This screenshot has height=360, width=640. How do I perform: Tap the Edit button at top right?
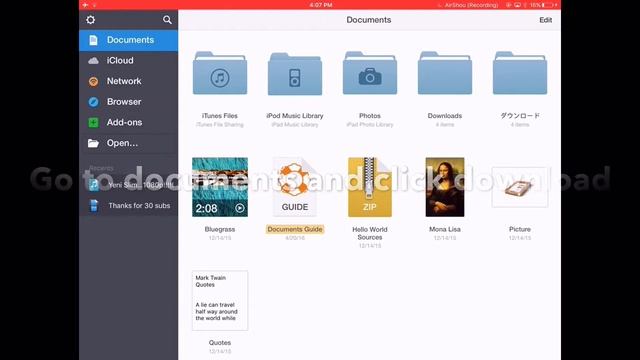[545, 20]
